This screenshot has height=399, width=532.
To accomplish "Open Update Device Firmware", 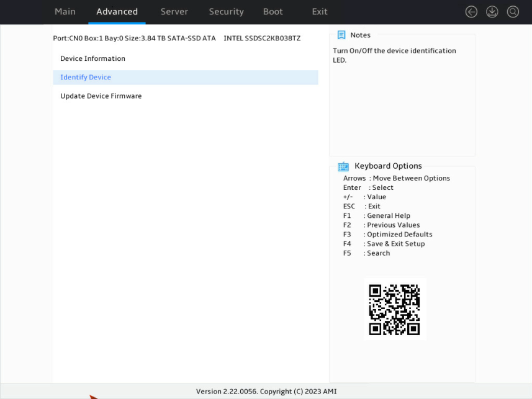I will [186, 96].
